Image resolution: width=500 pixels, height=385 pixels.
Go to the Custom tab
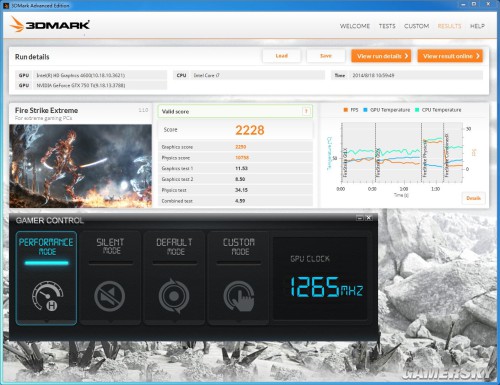(416, 26)
